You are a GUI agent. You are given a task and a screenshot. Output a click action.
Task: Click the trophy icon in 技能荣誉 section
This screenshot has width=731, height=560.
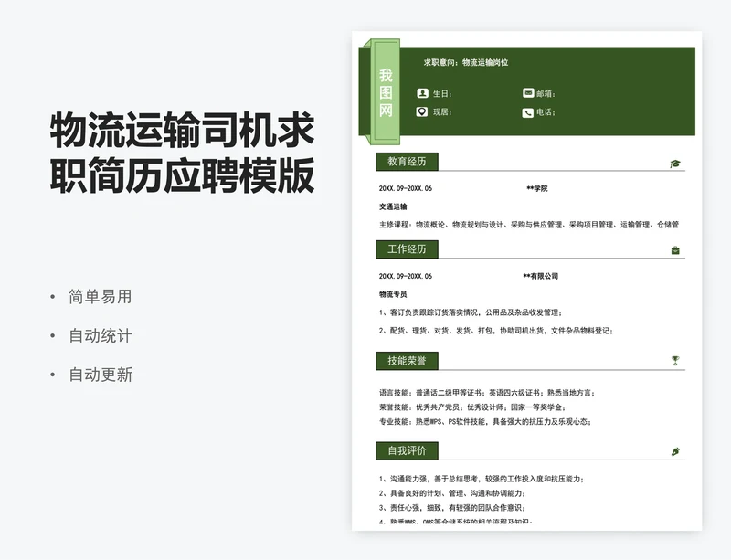(673, 359)
